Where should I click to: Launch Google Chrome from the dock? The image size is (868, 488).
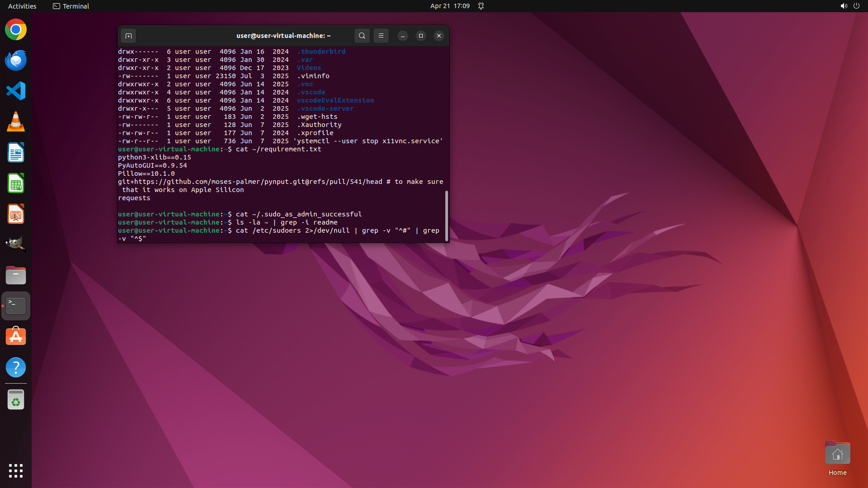(x=16, y=30)
